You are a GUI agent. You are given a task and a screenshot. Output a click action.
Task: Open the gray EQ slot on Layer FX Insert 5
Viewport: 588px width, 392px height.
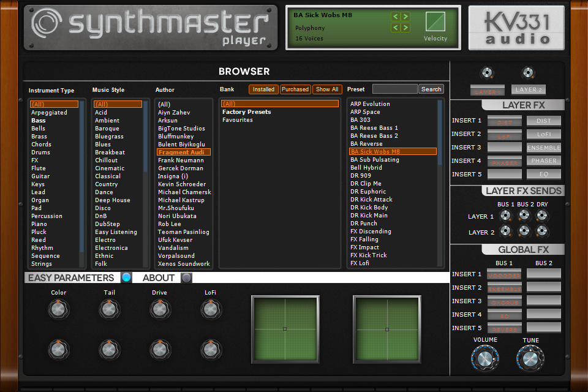click(544, 175)
